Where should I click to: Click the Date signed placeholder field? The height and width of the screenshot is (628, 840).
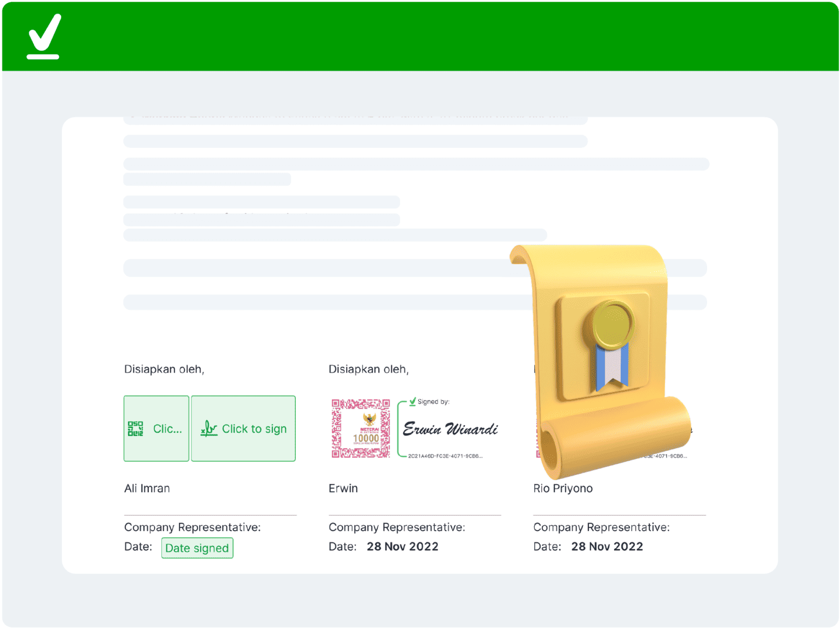tap(197, 548)
